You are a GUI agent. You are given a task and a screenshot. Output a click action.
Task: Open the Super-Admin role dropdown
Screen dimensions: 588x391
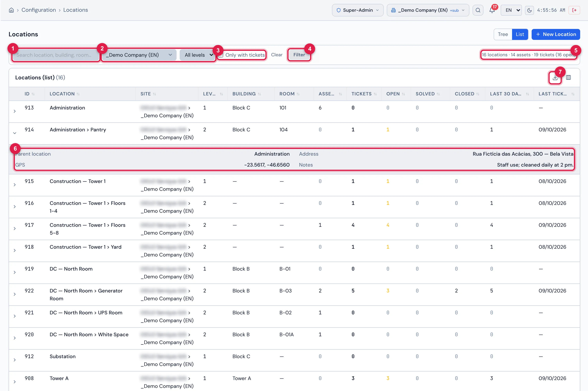click(357, 10)
